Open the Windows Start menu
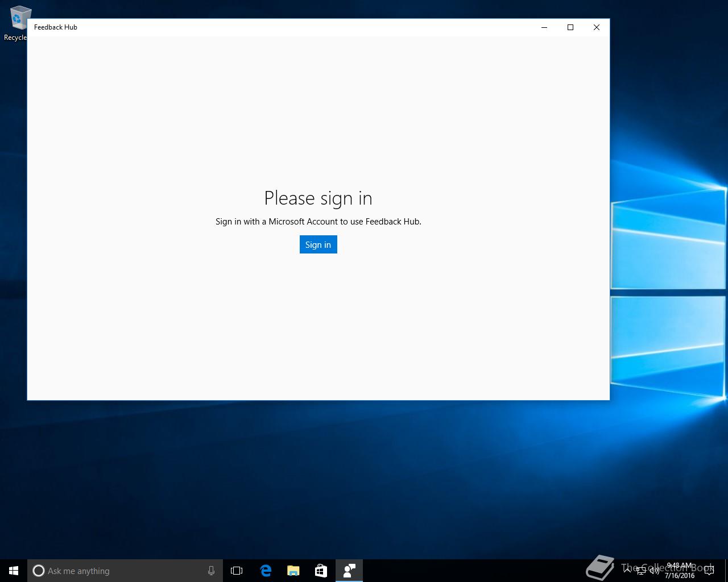The height and width of the screenshot is (582, 728). tap(14, 571)
